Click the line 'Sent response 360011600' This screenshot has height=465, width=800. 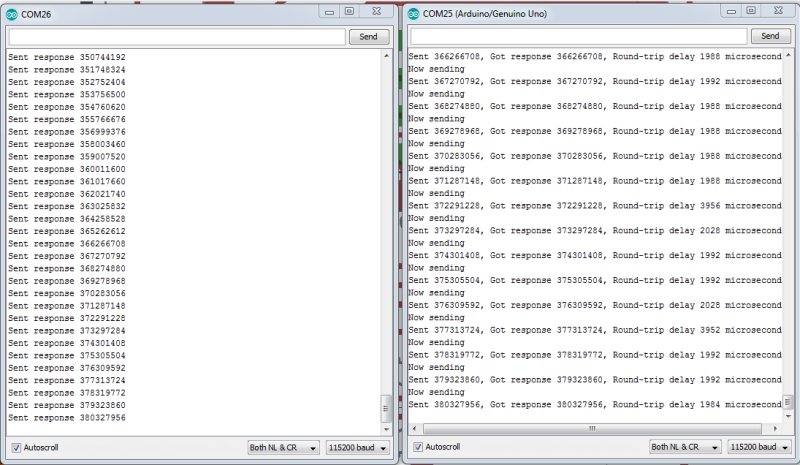tap(67, 169)
